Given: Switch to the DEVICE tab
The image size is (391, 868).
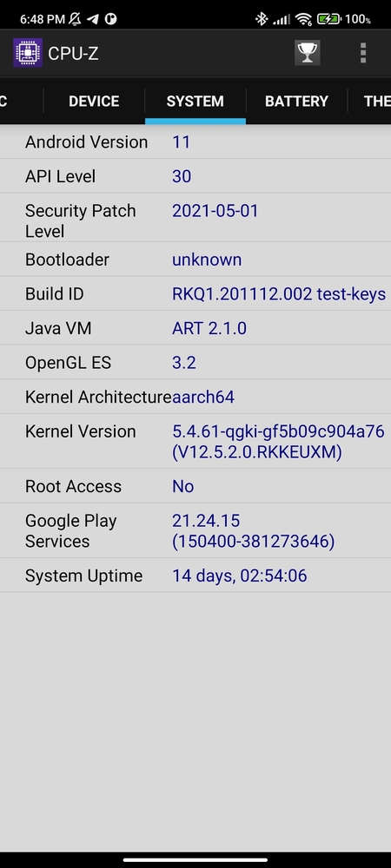Looking at the screenshot, I should [94, 102].
